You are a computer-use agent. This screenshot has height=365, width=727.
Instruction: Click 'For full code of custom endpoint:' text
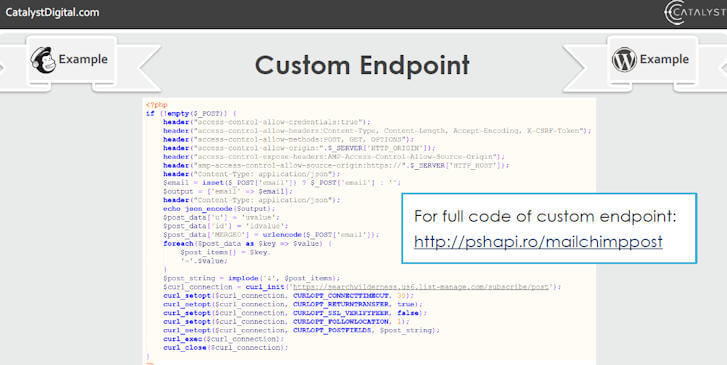[545, 216]
